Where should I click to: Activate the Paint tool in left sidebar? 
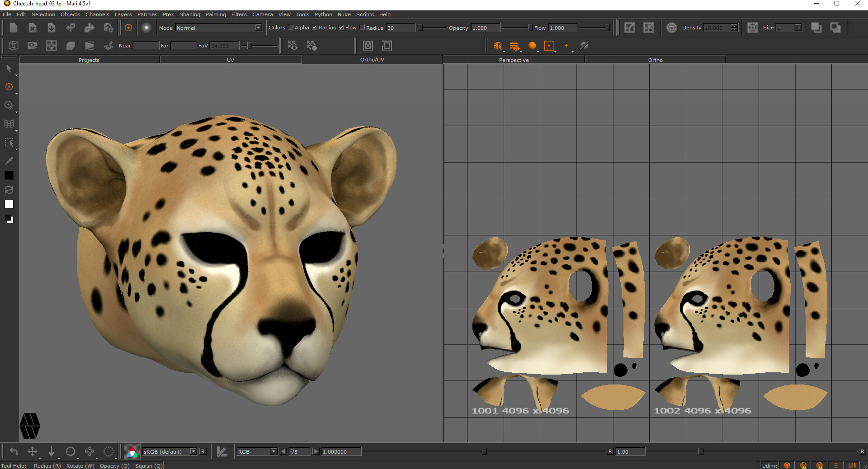tap(9, 87)
